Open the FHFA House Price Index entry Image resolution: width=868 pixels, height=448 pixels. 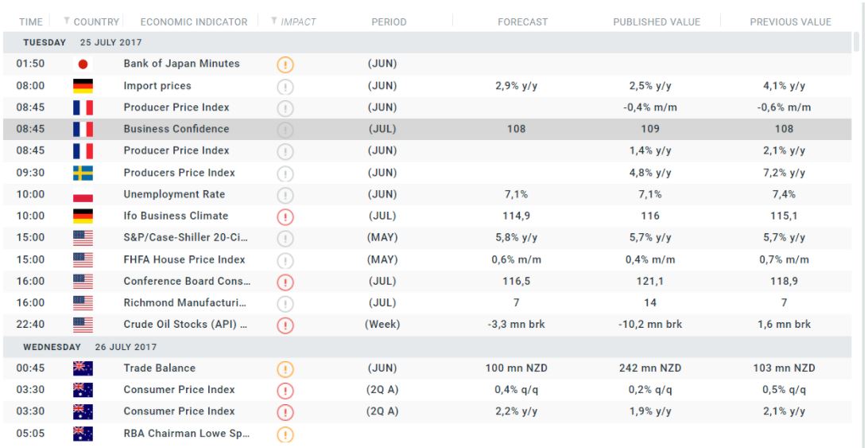tap(184, 259)
